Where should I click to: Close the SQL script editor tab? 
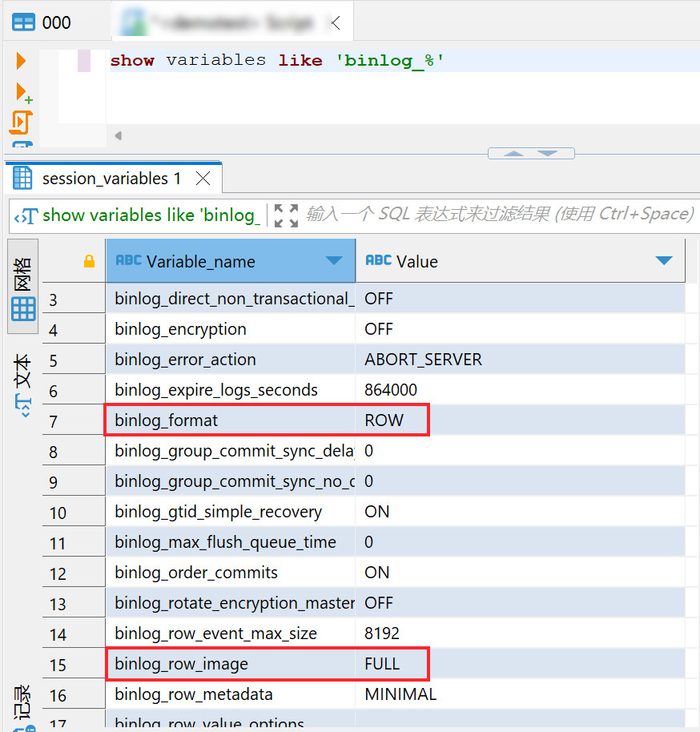pyautogui.click(x=335, y=23)
